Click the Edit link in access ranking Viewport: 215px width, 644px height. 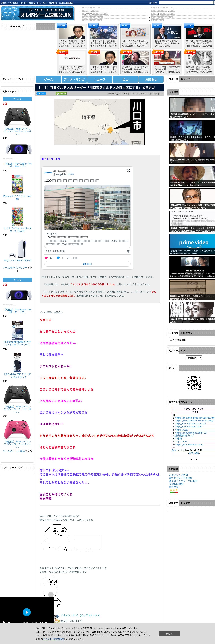click(174, 450)
